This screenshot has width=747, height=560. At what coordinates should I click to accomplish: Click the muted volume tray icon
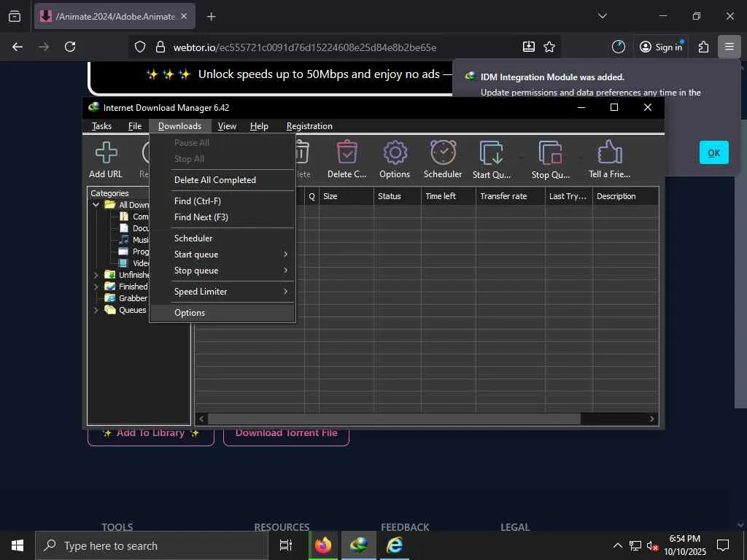(x=651, y=545)
